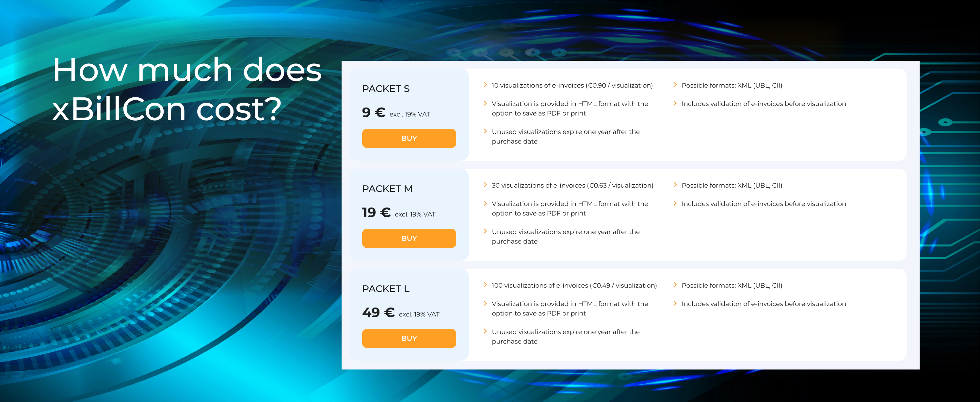Click chevron icon beside 100 visualizations bullet
The width and height of the screenshot is (980, 402).
click(485, 285)
